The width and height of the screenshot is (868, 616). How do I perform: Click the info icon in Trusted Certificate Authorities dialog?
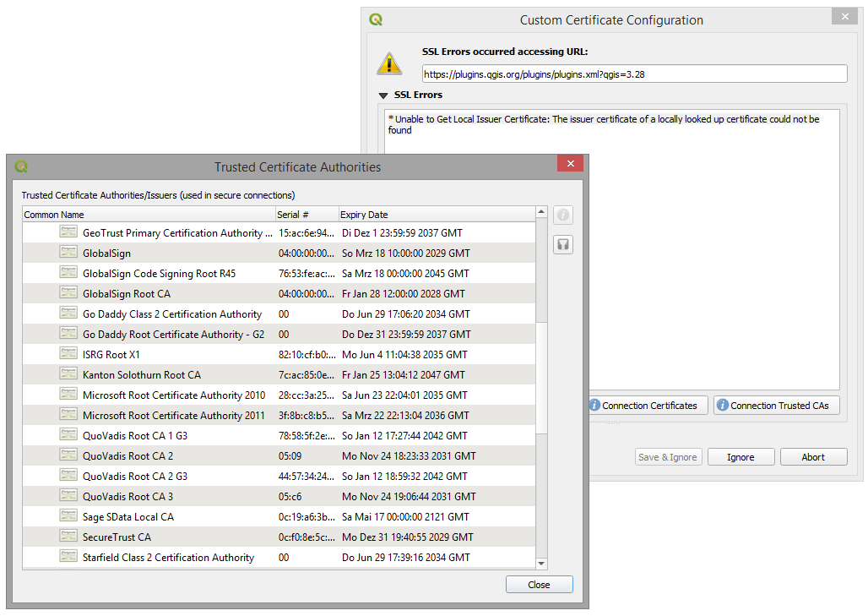562,215
